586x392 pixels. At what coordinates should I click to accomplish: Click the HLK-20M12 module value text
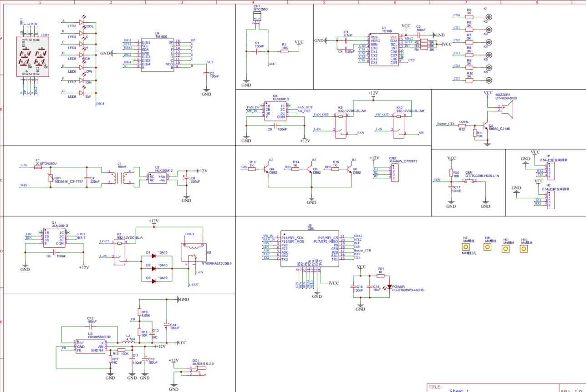pyautogui.click(x=163, y=171)
